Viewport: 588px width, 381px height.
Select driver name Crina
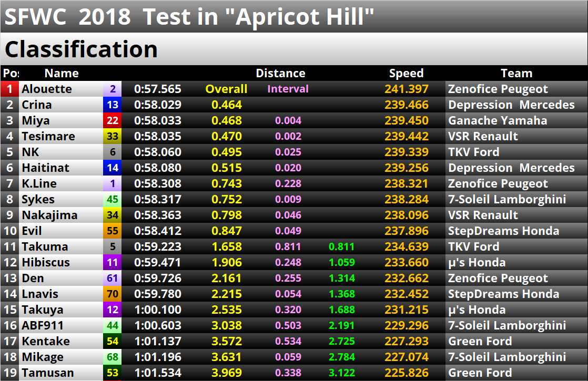coord(37,105)
